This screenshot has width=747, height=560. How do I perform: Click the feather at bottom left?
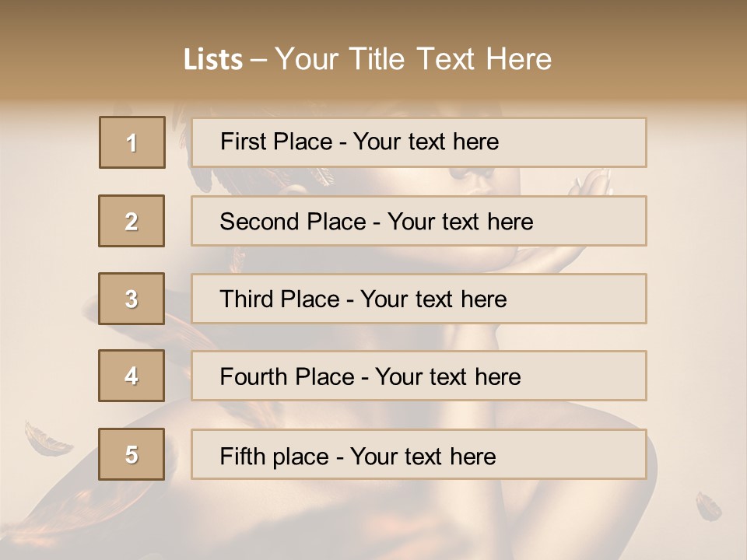[47, 439]
